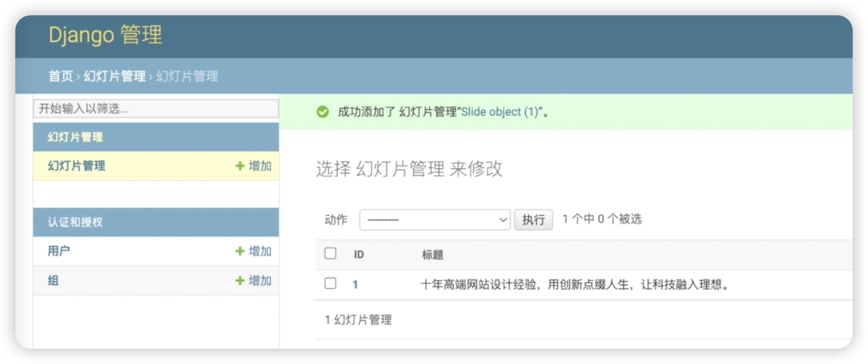Image resolution: width=868 pixels, height=364 pixels.
Task: Expand the 动作 action dropdown
Action: [434, 220]
